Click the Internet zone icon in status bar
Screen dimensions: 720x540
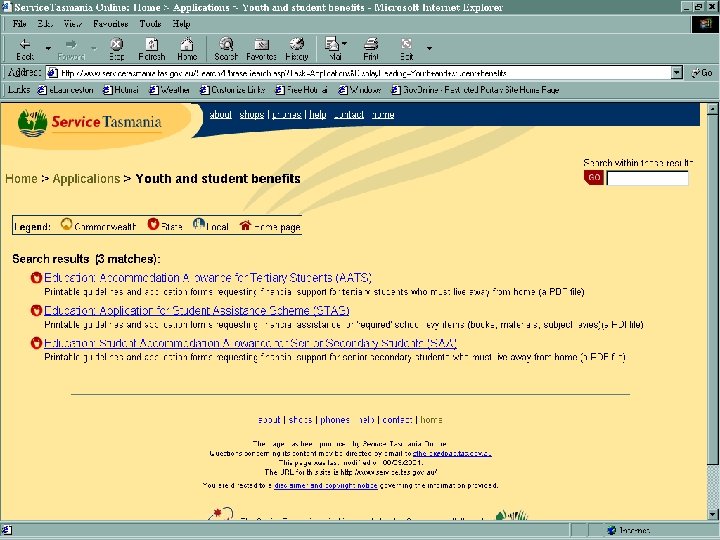(x=611, y=530)
